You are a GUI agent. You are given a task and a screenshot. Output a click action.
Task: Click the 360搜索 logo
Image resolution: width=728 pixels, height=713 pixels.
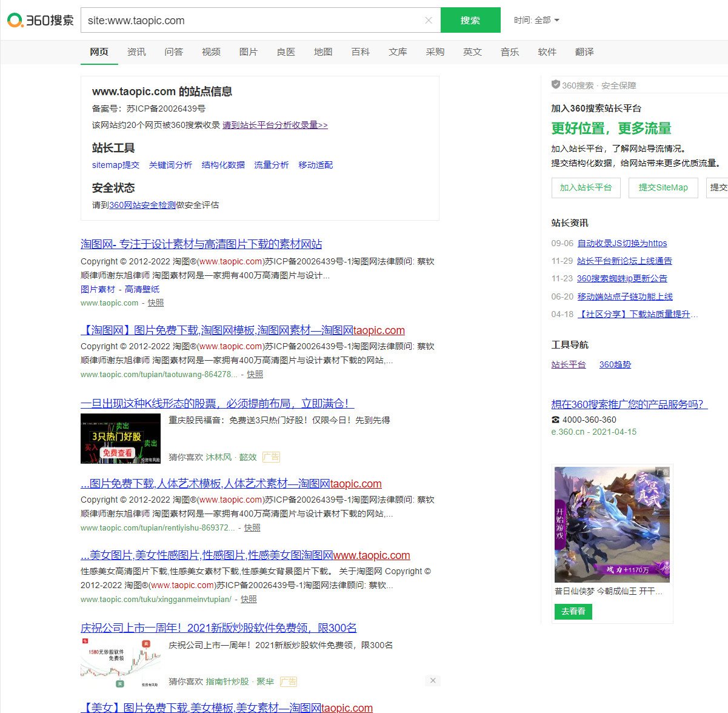[x=39, y=19]
